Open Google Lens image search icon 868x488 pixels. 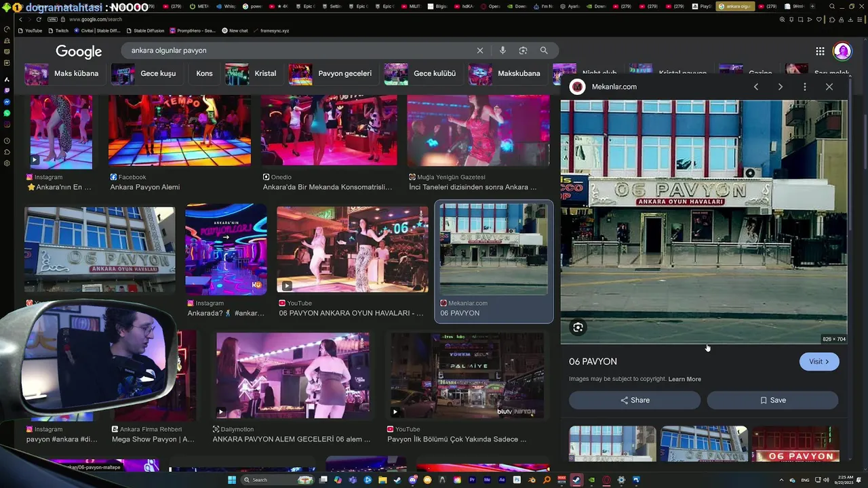[x=523, y=50]
